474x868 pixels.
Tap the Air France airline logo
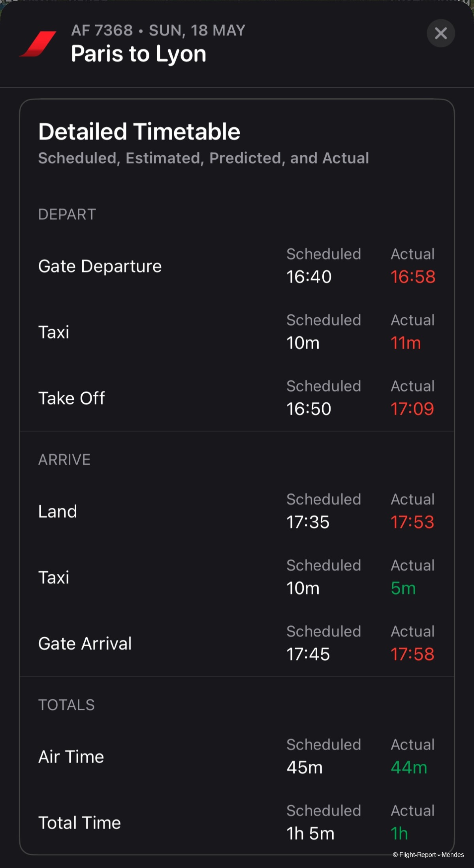click(38, 44)
